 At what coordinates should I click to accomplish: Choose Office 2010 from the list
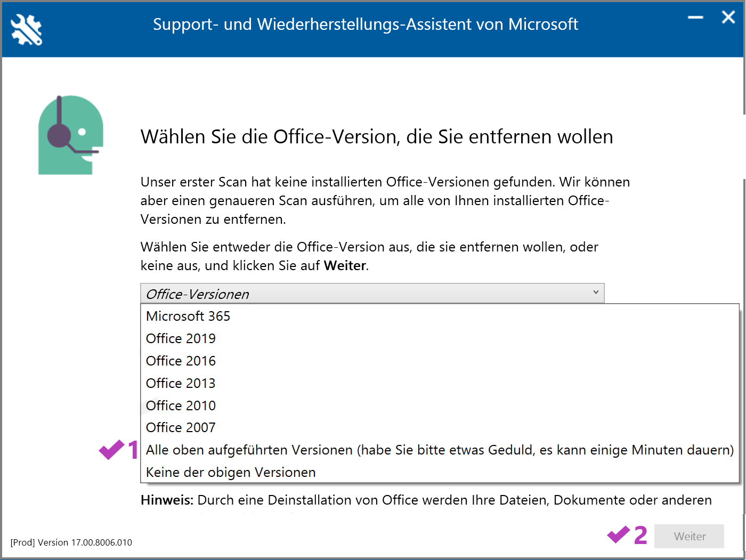(x=181, y=405)
